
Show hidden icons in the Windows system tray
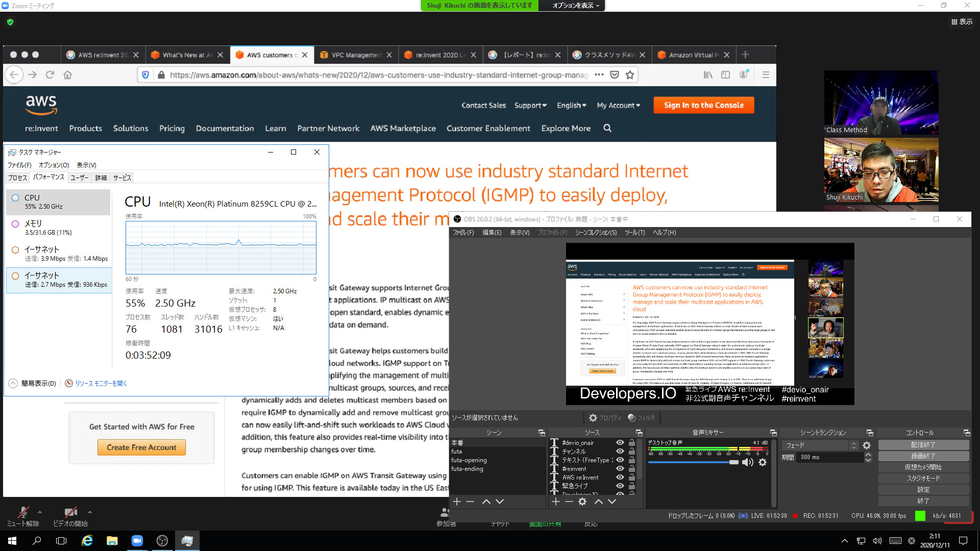click(x=845, y=541)
